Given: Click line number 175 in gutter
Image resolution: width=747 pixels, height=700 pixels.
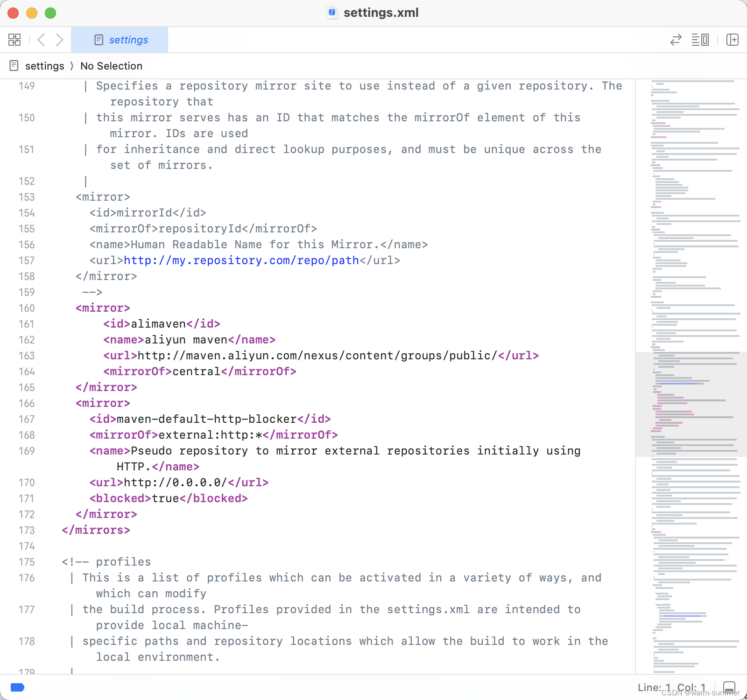Looking at the screenshot, I should pyautogui.click(x=27, y=562).
